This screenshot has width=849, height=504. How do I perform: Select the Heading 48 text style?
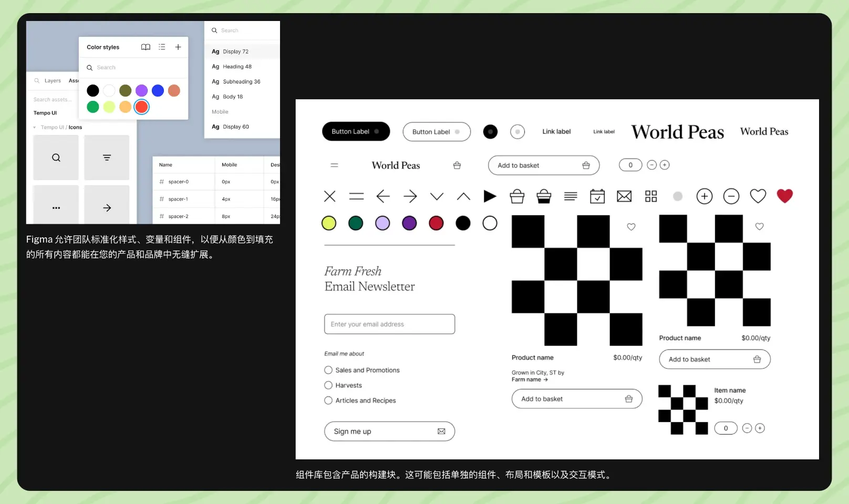[237, 67]
